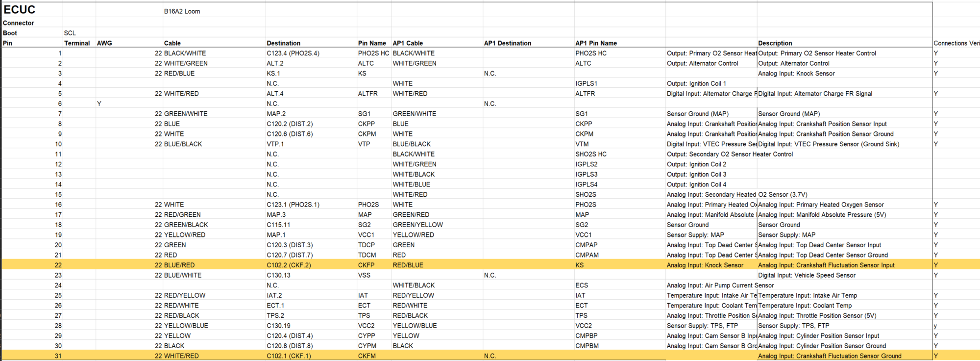
Task: Click the SHO2S HC pin name cell
Action: coord(591,154)
